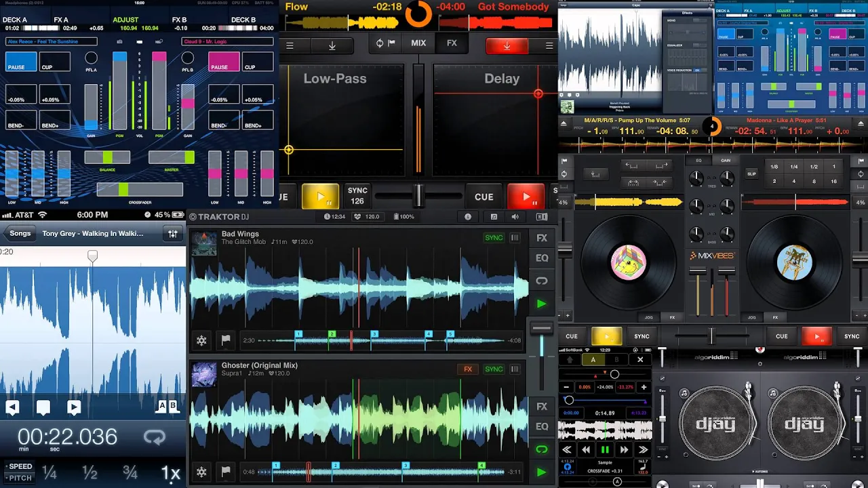Show beat grid bars on Bad Wings deck
Image resolution: width=868 pixels, height=488 pixels.
pyautogui.click(x=515, y=238)
